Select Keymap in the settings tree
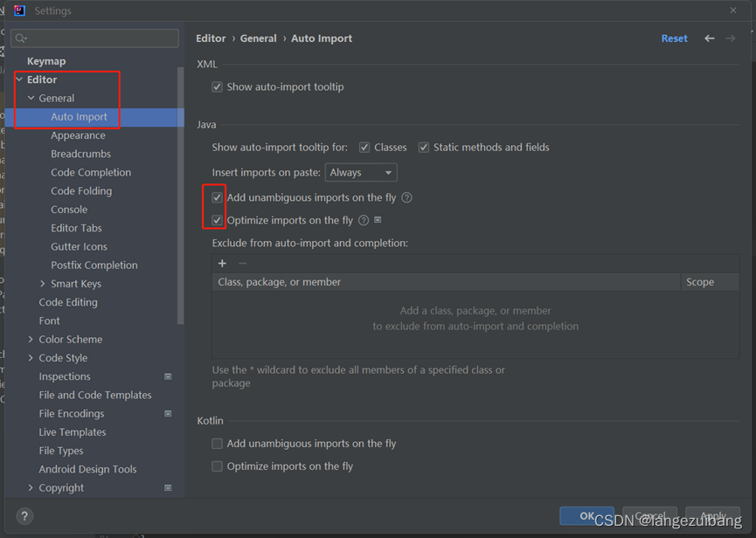This screenshot has height=538, width=756. pos(46,61)
